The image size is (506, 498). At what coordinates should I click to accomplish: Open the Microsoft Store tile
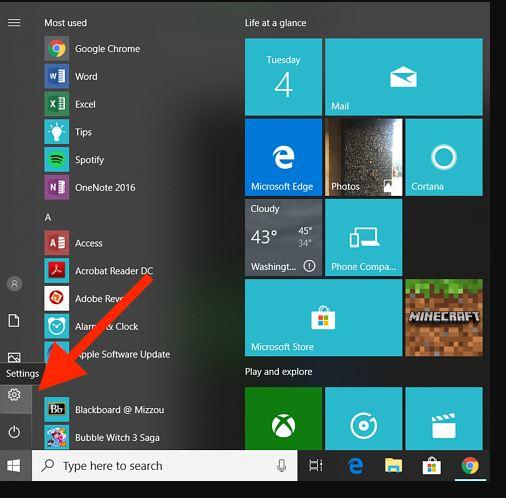pyautogui.click(x=323, y=318)
